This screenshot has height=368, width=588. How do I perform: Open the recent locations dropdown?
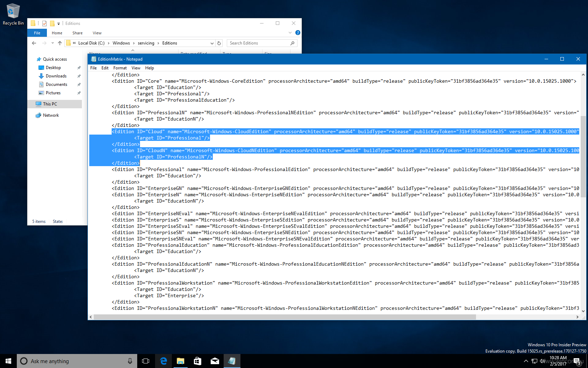(52, 43)
